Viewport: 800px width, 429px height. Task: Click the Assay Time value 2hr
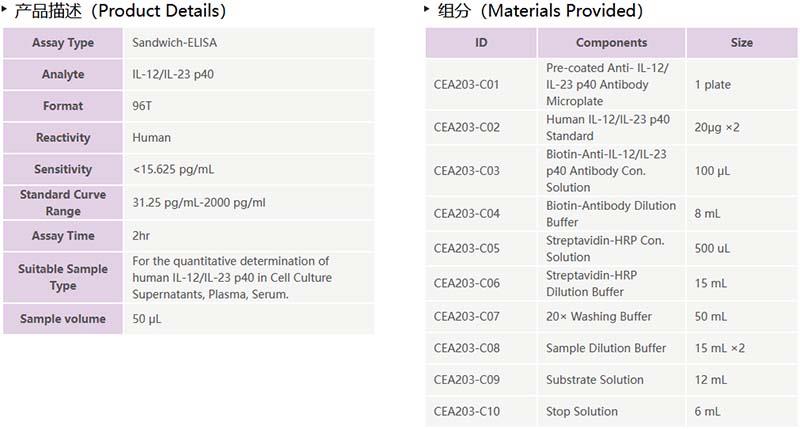click(142, 236)
